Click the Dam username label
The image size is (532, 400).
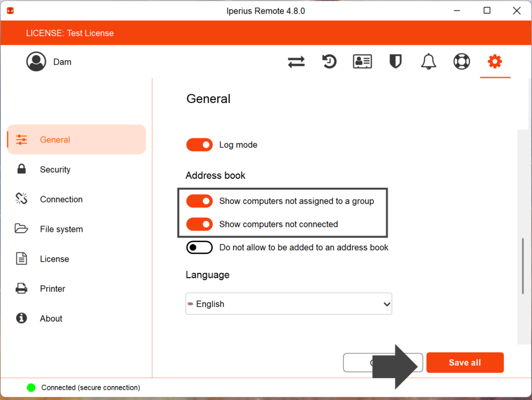[62, 62]
